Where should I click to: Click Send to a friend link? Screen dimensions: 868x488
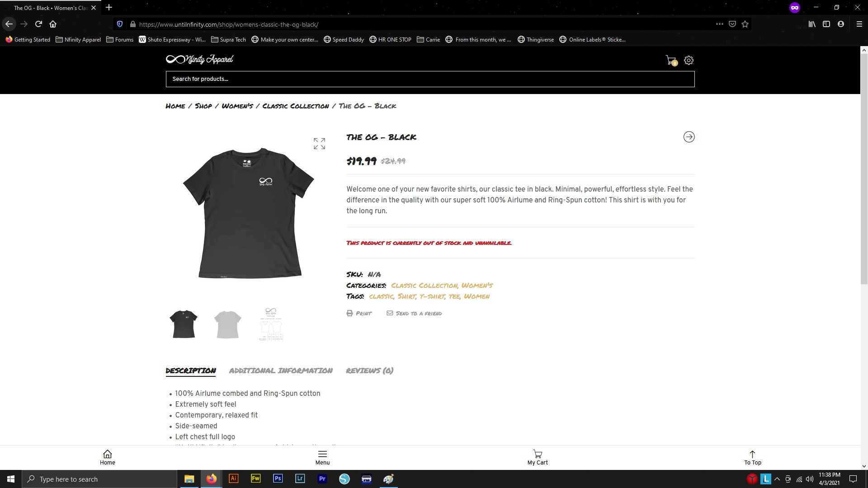tap(414, 313)
